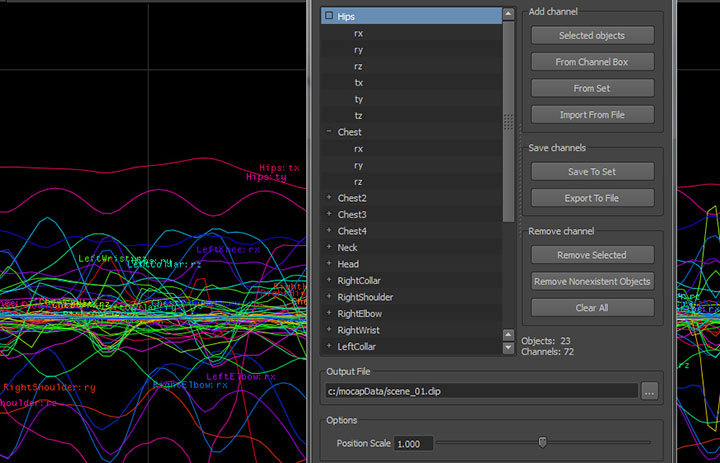This screenshot has width=720, height=463.
Task: Select ry channel under Chest
Action: (359, 165)
